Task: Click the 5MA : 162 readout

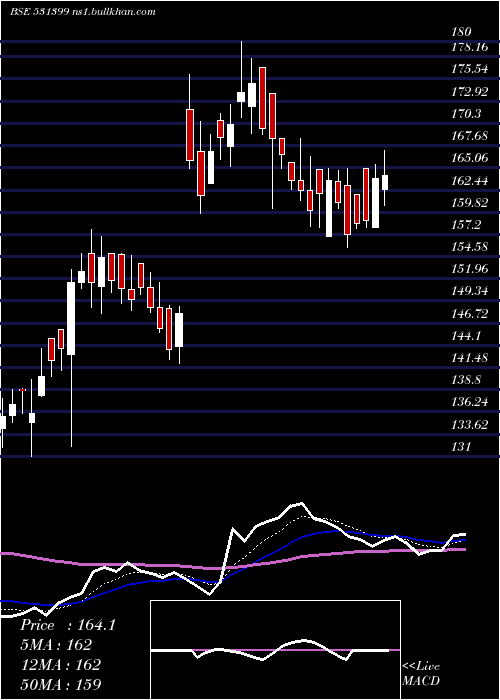Action: [x=56, y=644]
